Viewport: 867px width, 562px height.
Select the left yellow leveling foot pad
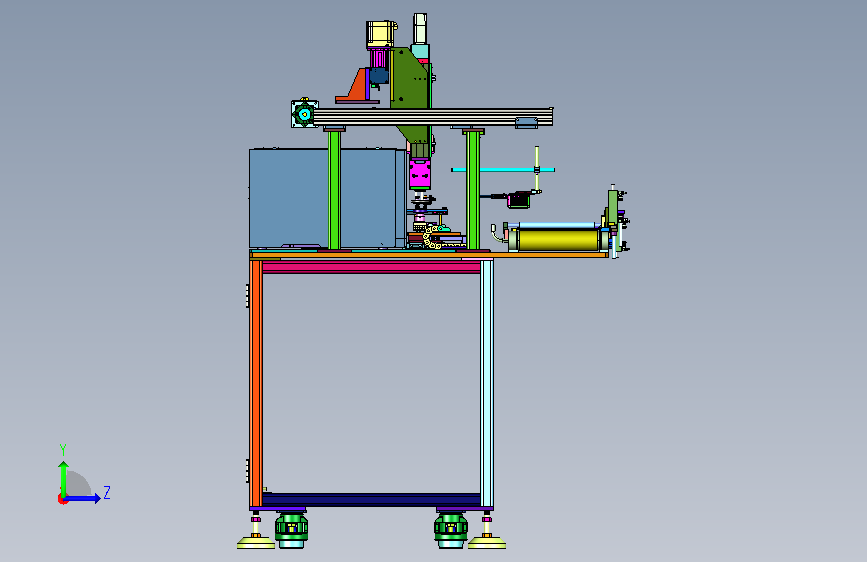(255, 543)
